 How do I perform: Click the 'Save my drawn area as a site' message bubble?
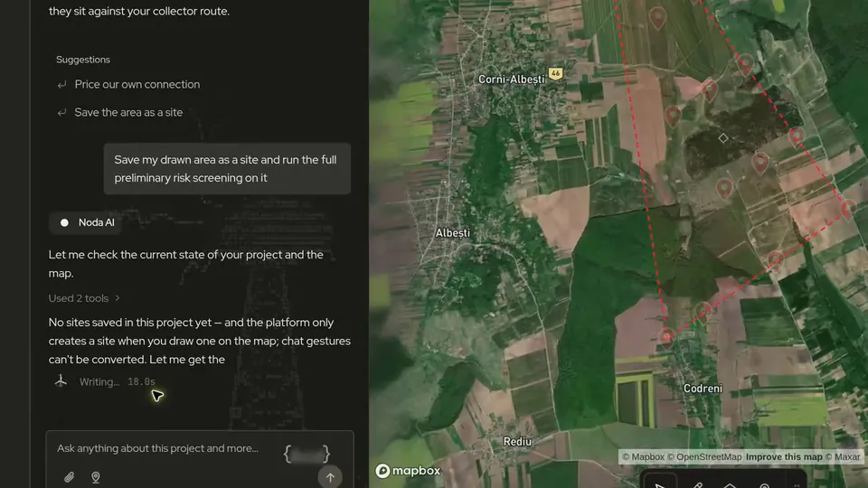pyautogui.click(x=227, y=169)
